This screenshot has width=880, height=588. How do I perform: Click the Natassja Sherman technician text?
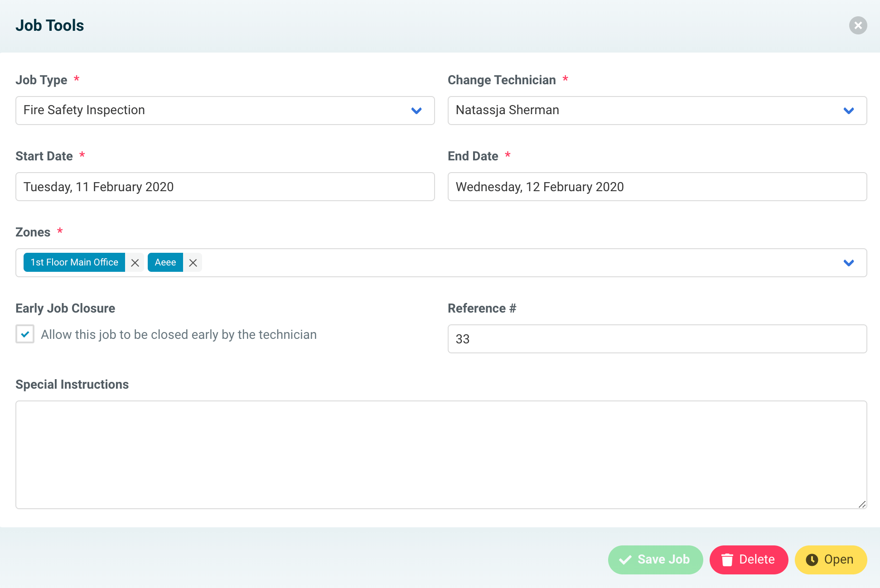click(x=508, y=110)
